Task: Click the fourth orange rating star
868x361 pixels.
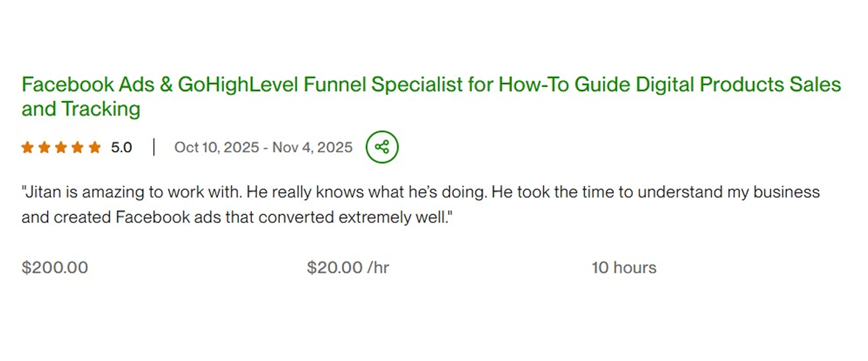Action: (77, 147)
